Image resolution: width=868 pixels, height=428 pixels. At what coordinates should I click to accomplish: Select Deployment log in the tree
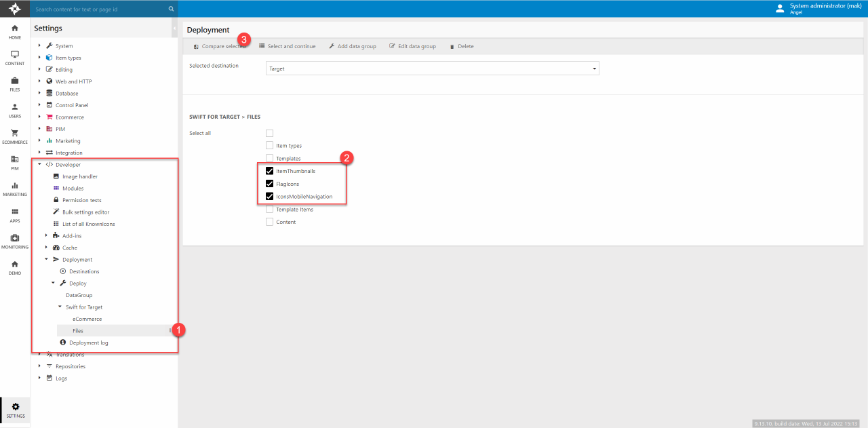click(x=88, y=343)
